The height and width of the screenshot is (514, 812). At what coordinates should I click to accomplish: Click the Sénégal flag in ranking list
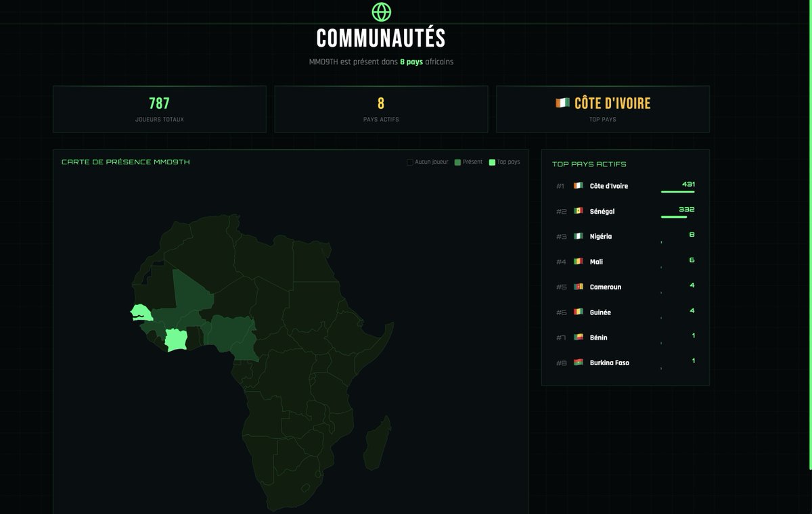578,211
